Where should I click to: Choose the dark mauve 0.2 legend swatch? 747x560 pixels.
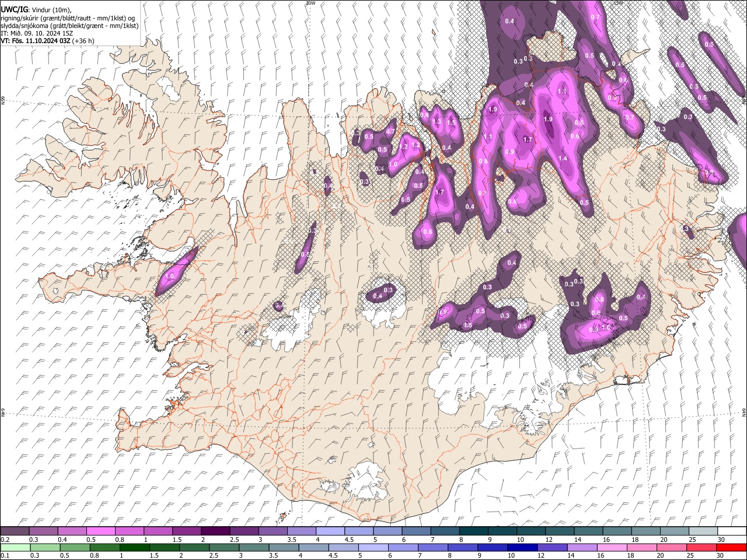point(15,531)
